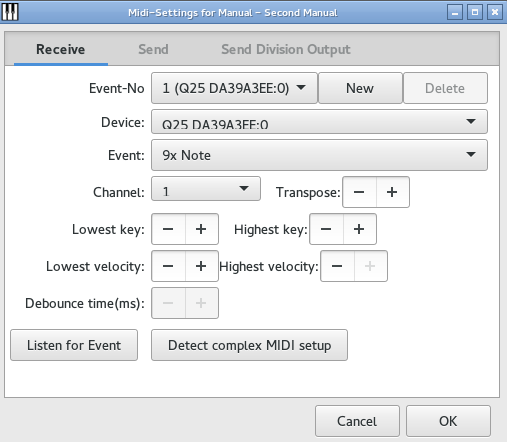The width and height of the screenshot is (507, 442).
Task: Select the Receive tab
Action: click(x=61, y=49)
